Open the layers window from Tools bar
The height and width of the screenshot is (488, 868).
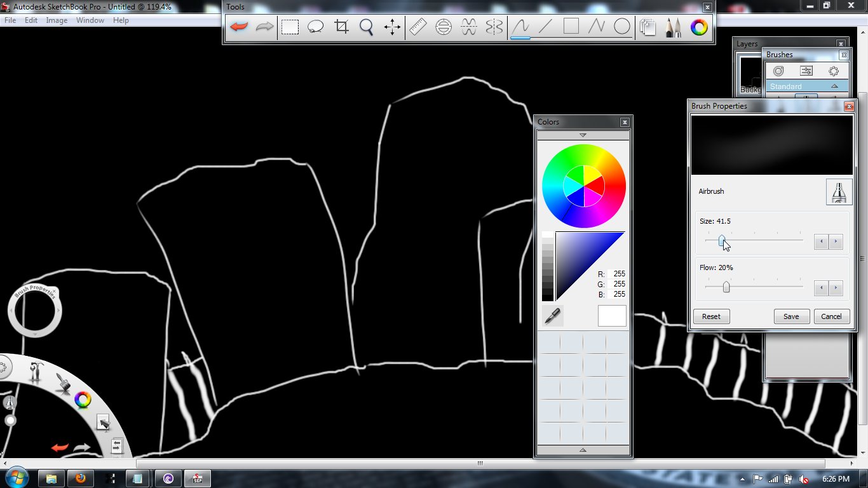648,27
